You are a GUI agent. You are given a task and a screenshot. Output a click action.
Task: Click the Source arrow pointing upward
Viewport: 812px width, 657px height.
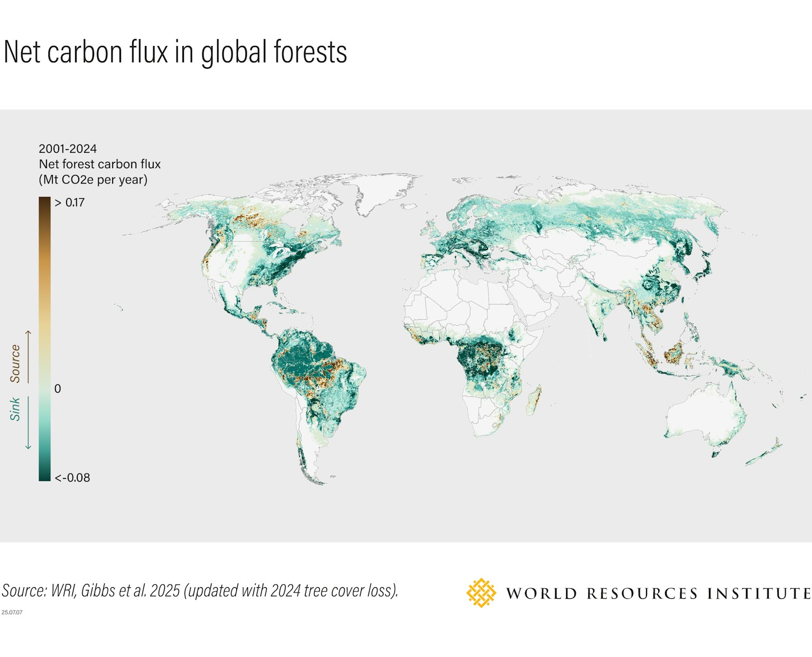pyautogui.click(x=29, y=357)
